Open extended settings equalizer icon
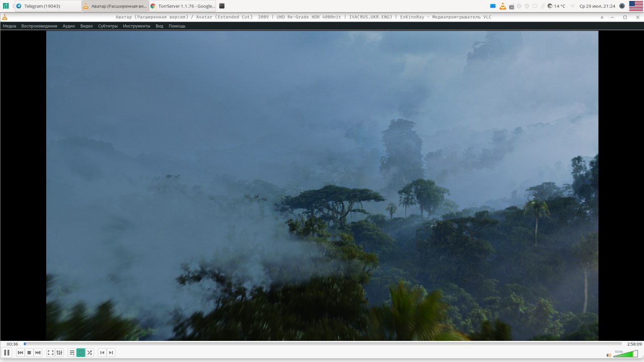 point(59,352)
